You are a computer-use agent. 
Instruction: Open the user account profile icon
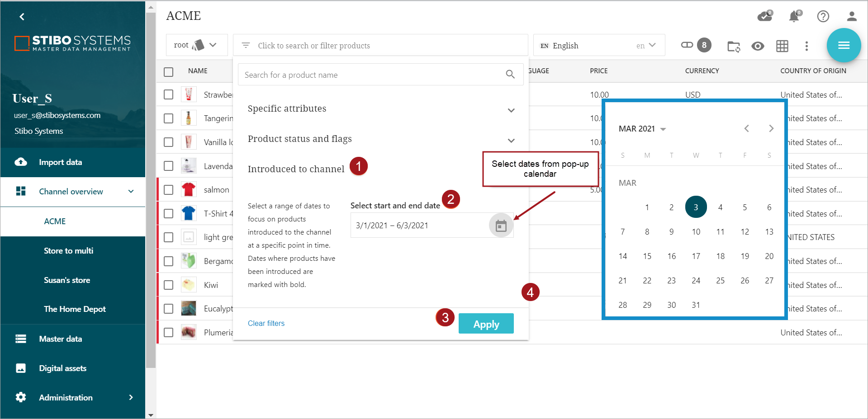tap(851, 17)
